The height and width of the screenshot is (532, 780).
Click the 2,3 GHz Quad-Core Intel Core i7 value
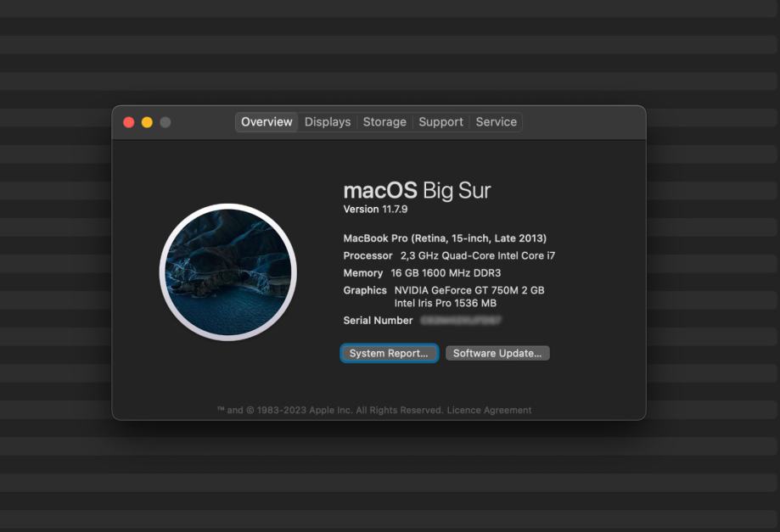[x=478, y=255]
